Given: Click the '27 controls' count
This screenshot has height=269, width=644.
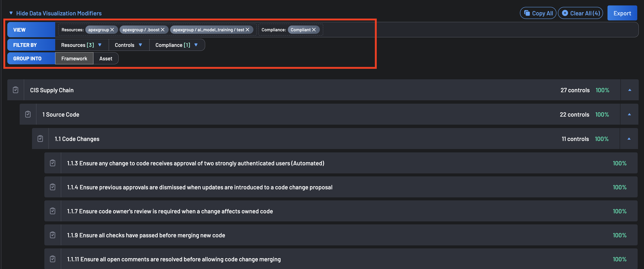Looking at the screenshot, I should (x=575, y=90).
